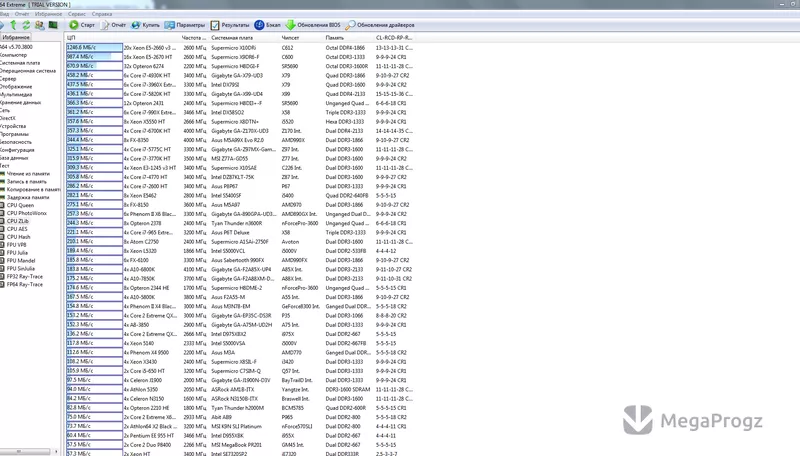This screenshot has width=800, height=456.
Task: Open Хранение данных tree node
Action: tap(20, 103)
